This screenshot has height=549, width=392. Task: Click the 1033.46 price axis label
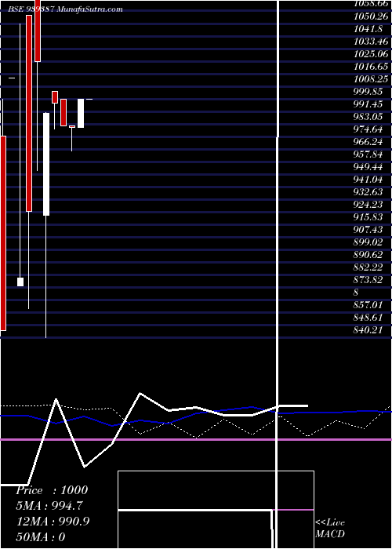371,42
